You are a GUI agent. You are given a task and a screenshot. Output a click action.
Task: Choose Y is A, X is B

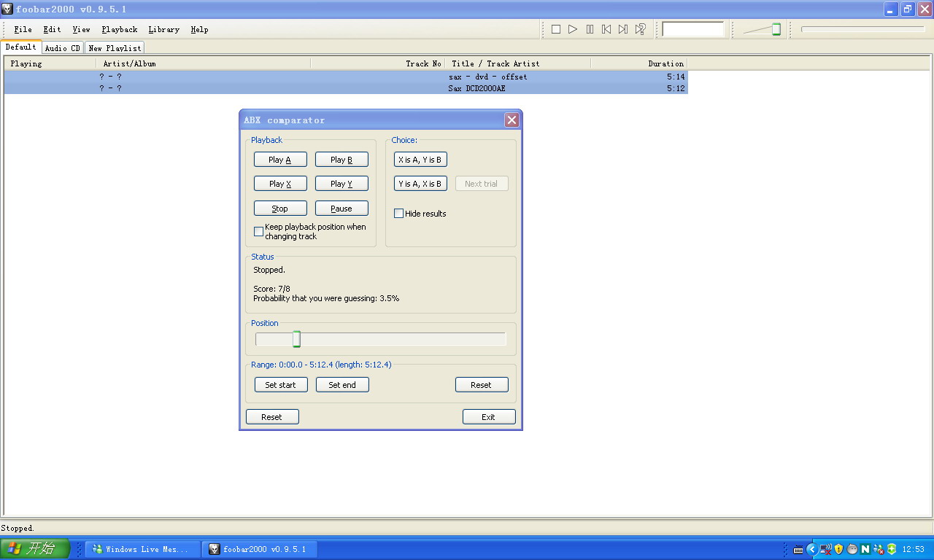coord(420,184)
